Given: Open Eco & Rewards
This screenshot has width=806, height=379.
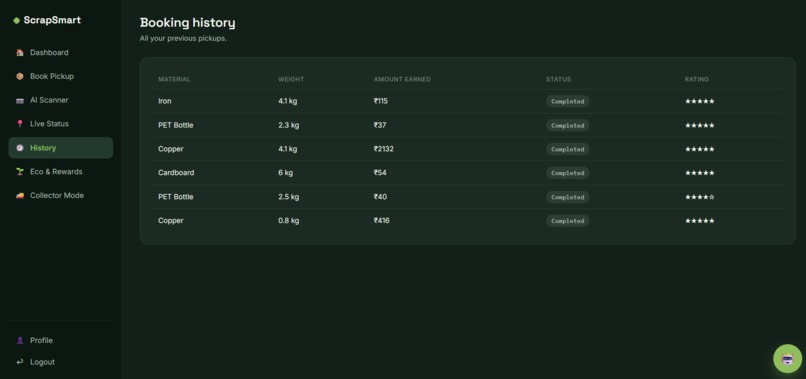Looking at the screenshot, I should [61, 172].
